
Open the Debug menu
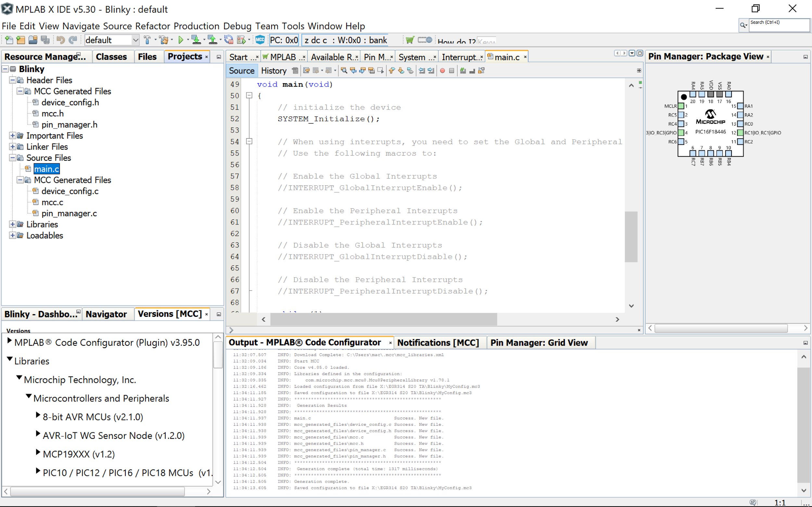(x=237, y=26)
